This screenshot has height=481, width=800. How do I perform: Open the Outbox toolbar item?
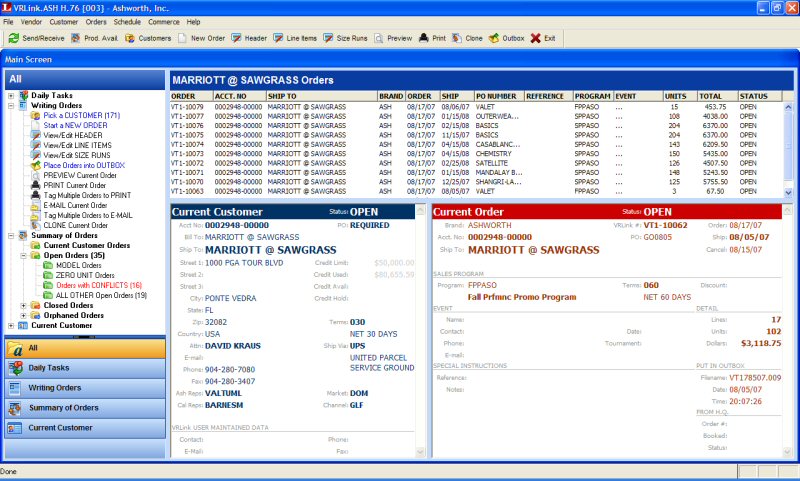pyautogui.click(x=506, y=38)
